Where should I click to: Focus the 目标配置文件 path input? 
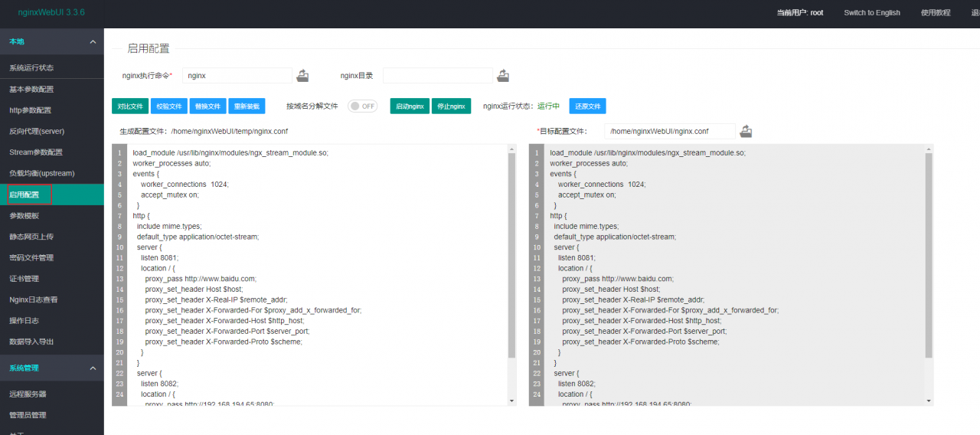pyautogui.click(x=670, y=132)
